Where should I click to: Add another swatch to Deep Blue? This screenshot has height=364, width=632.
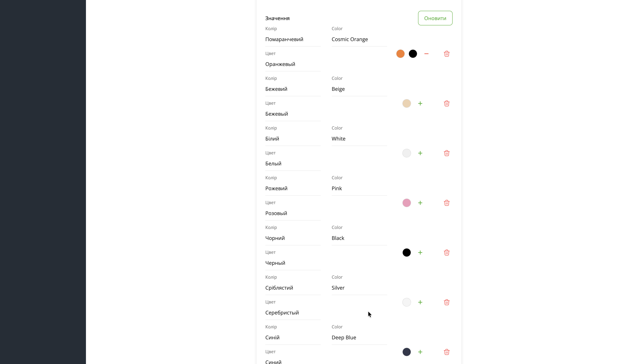(x=420, y=352)
